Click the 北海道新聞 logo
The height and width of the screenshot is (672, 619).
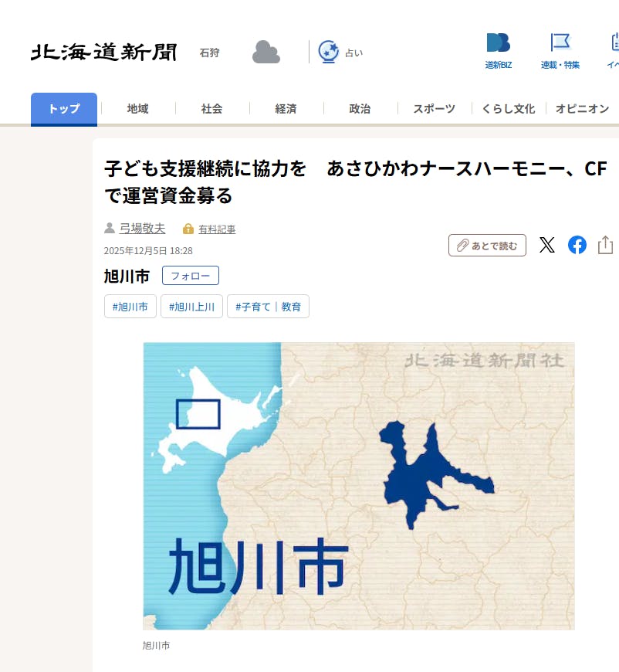coord(103,53)
